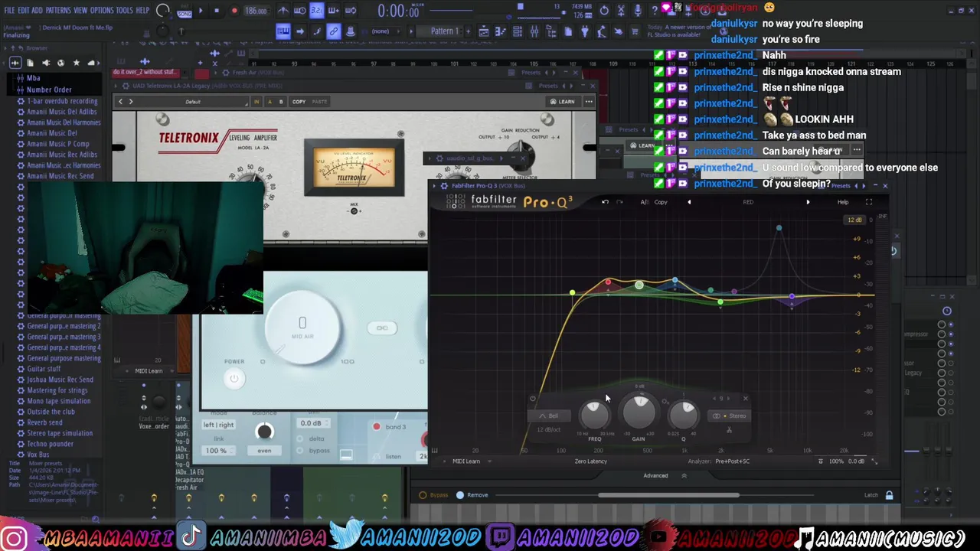The width and height of the screenshot is (980, 551).
Task: Toggle Fresh Air link button
Action: [382, 328]
